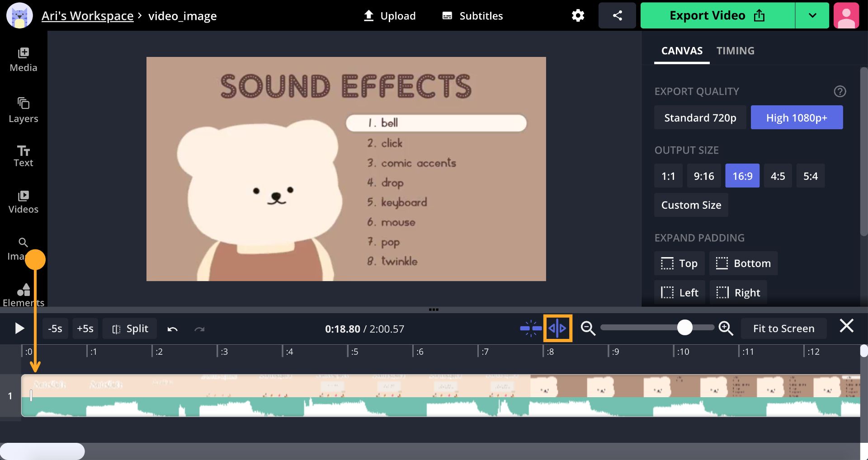This screenshot has height=460, width=868.
Task: Click the video preview canvas
Action: tap(346, 169)
